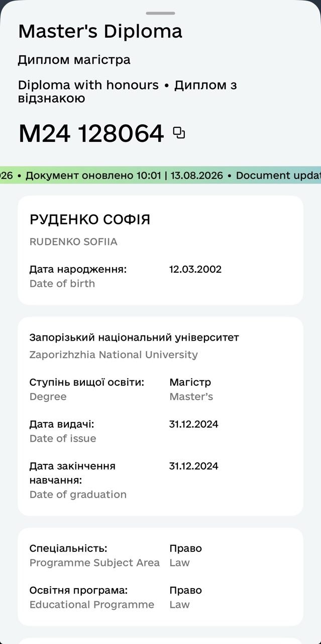Tap Запорізький національний університет heading

point(134,338)
